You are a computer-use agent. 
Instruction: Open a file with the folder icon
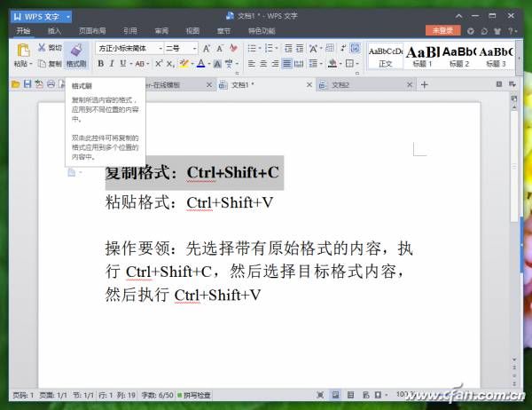pos(16,84)
